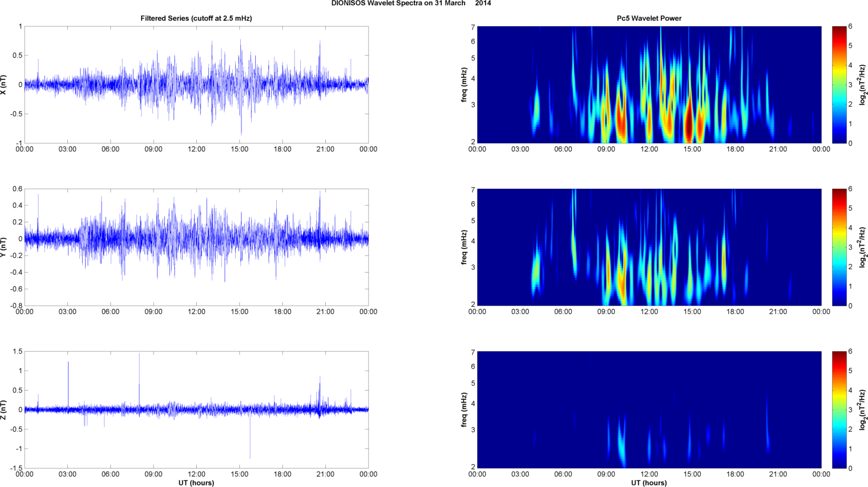868x487 pixels.
Task: Click the 'X (nT)' axis label
Action: coord(4,84)
